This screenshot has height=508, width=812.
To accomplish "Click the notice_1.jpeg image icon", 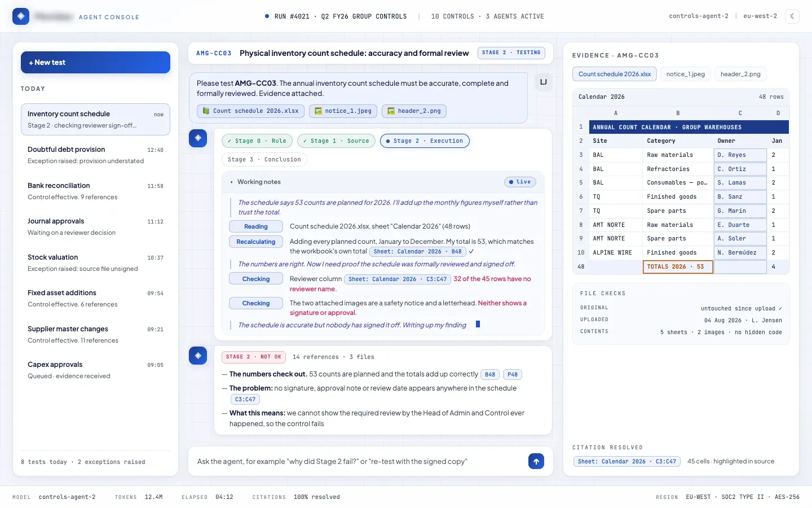I will tap(318, 111).
